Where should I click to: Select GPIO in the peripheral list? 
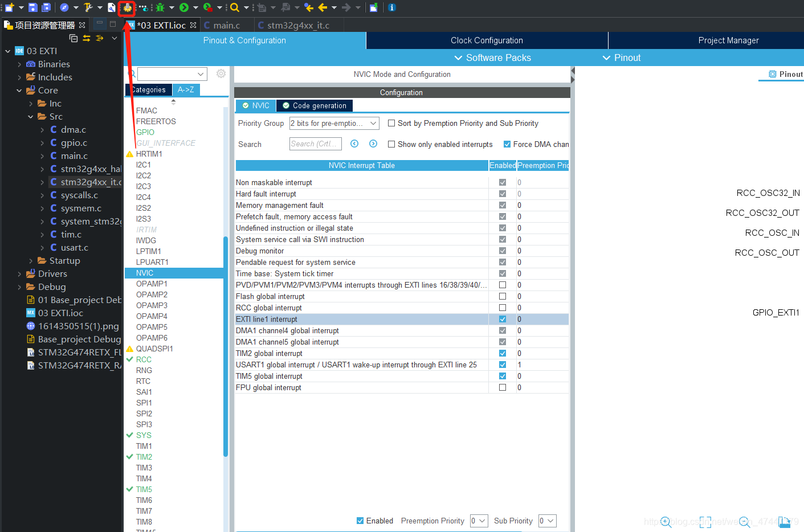point(145,132)
